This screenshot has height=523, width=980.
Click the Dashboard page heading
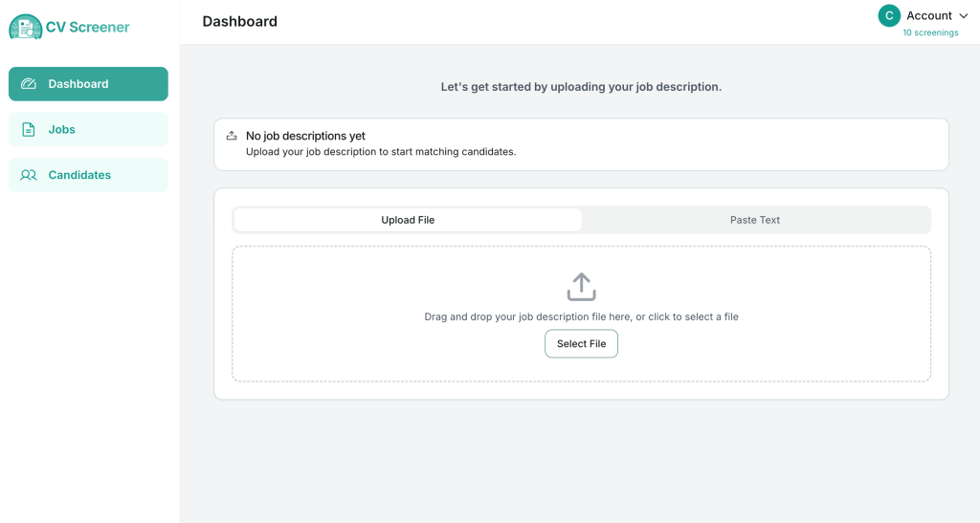(x=239, y=21)
